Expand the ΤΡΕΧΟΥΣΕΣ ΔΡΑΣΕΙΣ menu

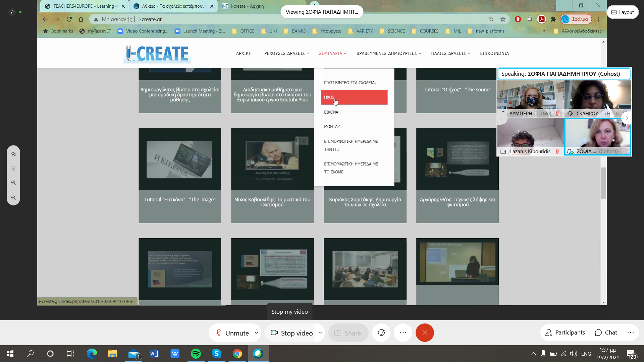(285, 53)
